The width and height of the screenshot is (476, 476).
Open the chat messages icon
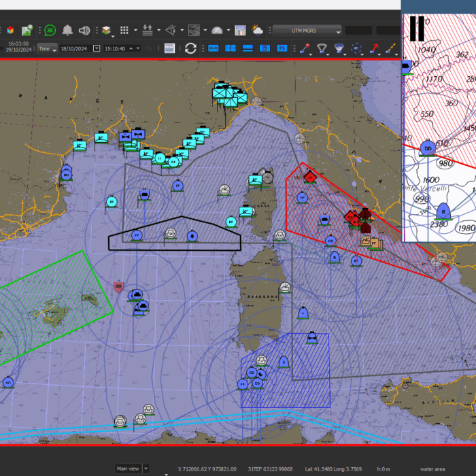click(50, 30)
